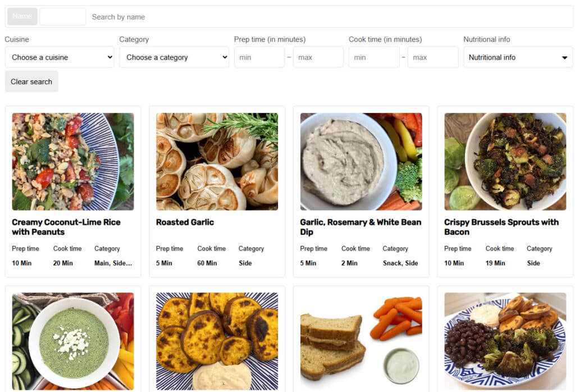Click the sweet potato rounds photo
575x392 pixels.
click(x=217, y=340)
